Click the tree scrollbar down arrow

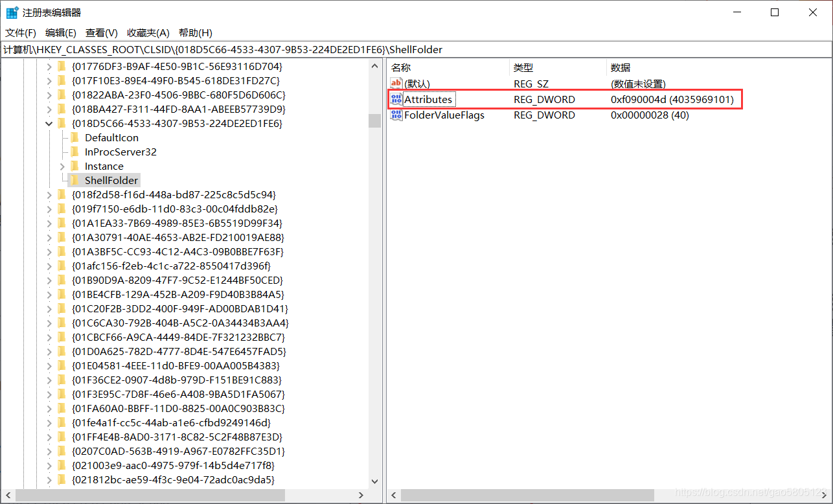[x=374, y=482]
